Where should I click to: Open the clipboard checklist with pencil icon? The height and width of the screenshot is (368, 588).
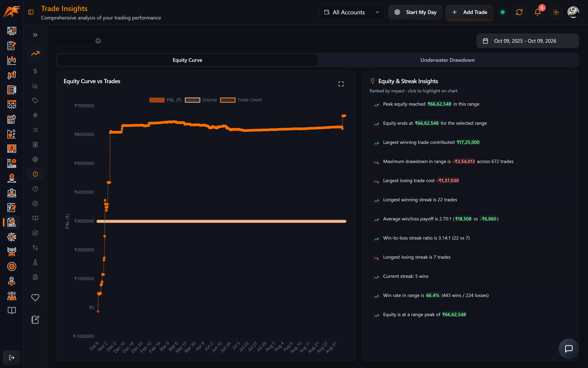(x=12, y=45)
